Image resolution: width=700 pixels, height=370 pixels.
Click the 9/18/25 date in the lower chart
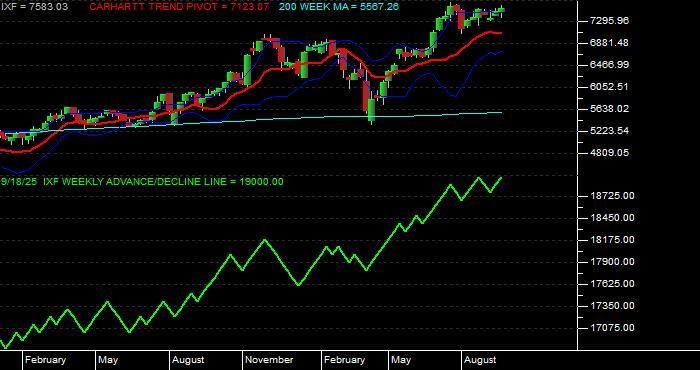pos(19,182)
